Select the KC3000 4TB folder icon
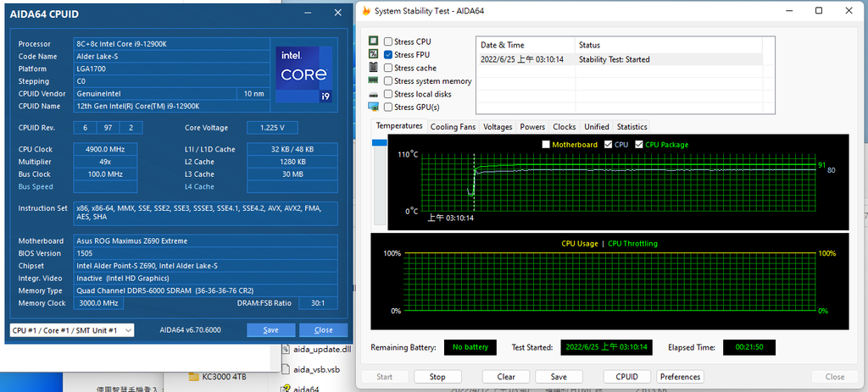 193,377
